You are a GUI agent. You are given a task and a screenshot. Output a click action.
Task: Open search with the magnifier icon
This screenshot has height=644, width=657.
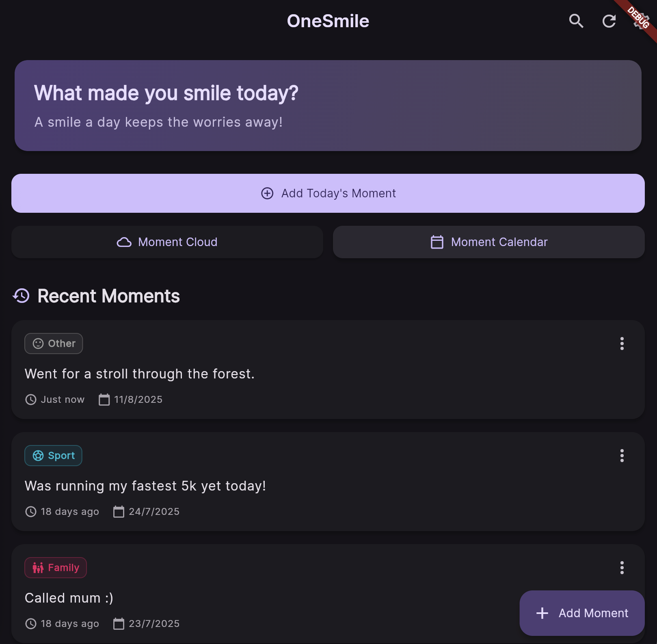(x=576, y=21)
